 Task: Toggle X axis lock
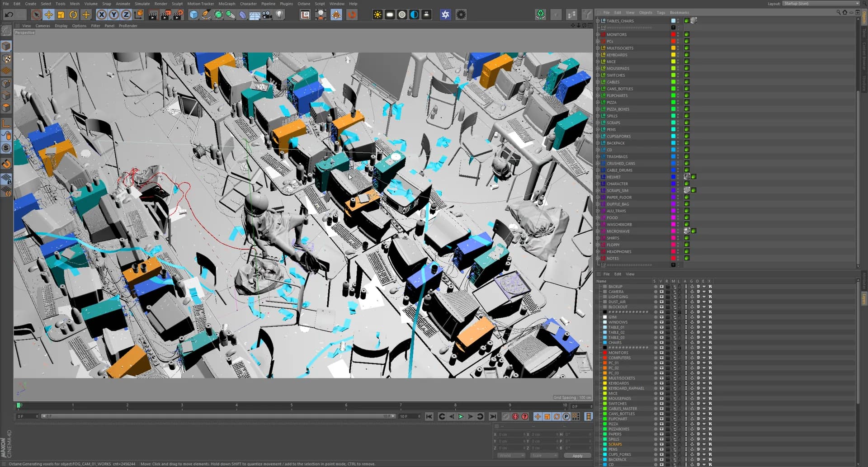[101, 15]
